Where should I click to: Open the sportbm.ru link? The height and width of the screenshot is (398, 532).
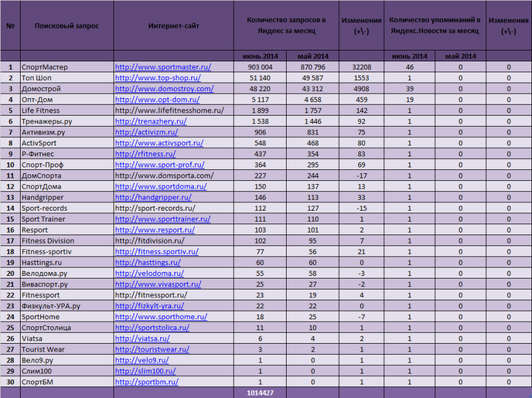147,382
